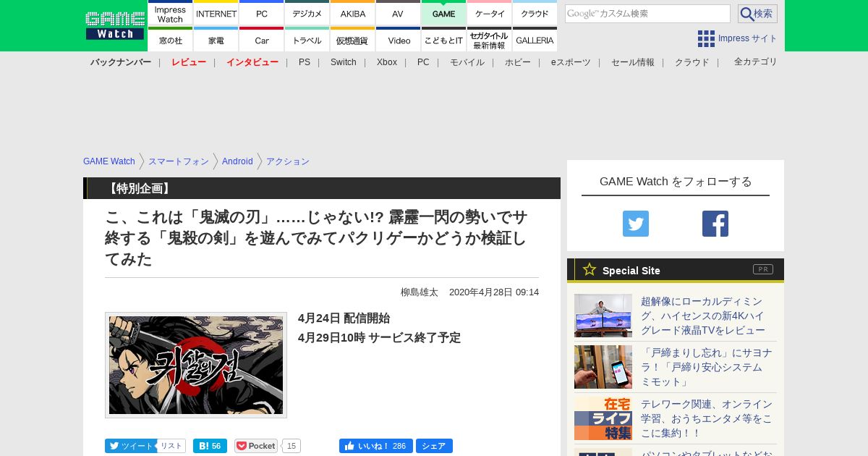Open the 窓の杜 tab
Screen dimensions: 868x456
(x=170, y=40)
